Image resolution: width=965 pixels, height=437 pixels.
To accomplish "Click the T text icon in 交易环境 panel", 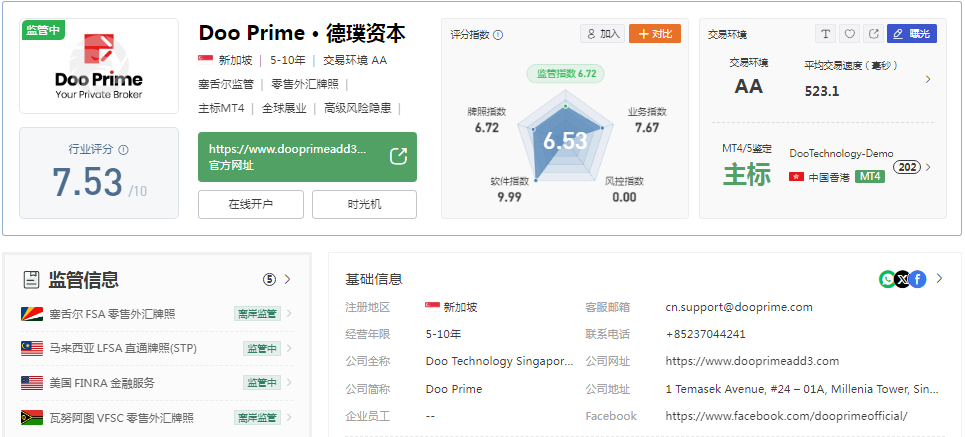I will pos(825,34).
